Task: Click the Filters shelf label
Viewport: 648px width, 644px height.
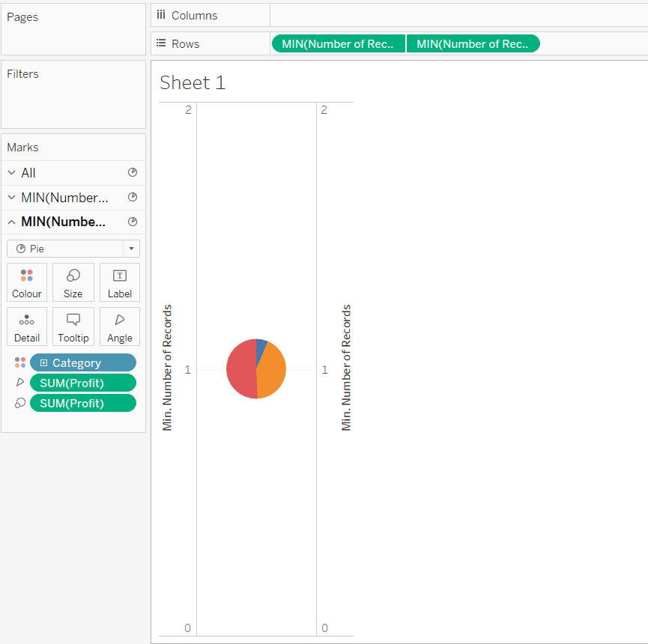Action: pos(22,74)
